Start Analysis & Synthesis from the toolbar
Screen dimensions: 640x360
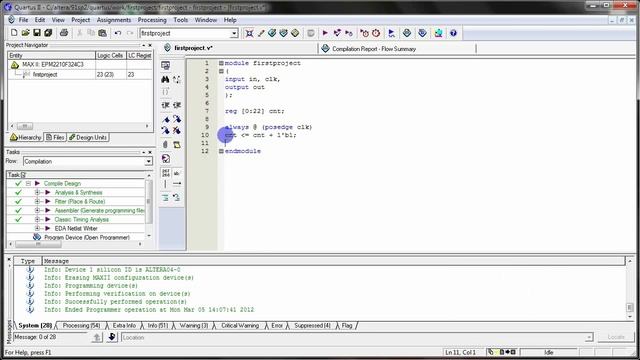coord(337,33)
